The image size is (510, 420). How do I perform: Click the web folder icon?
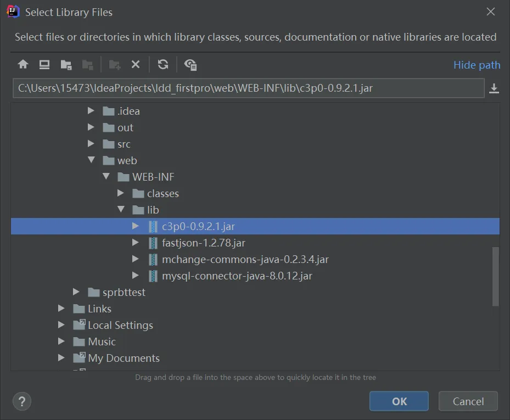[109, 160]
